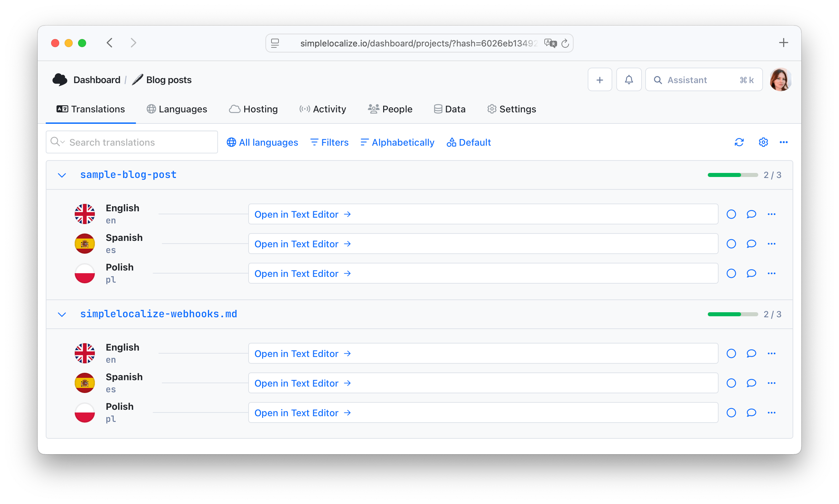Open more actions for sample-blog-post Spanish

coord(771,244)
